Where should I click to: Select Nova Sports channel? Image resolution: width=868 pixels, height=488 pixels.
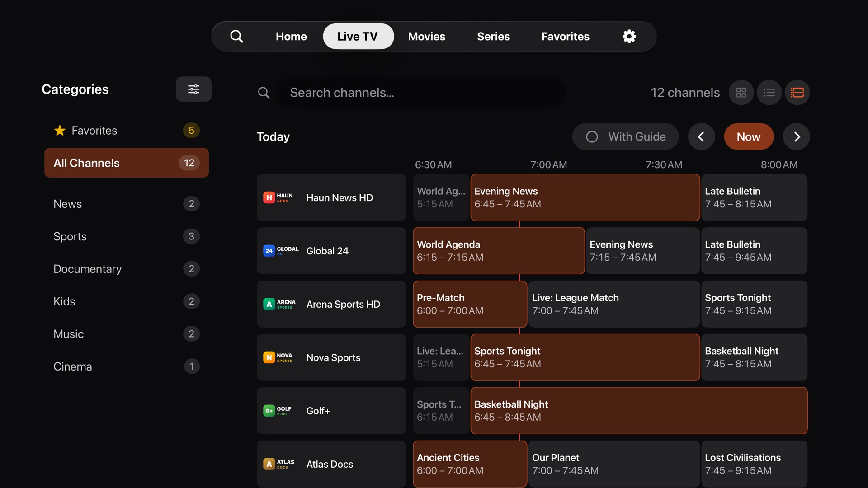pos(331,357)
